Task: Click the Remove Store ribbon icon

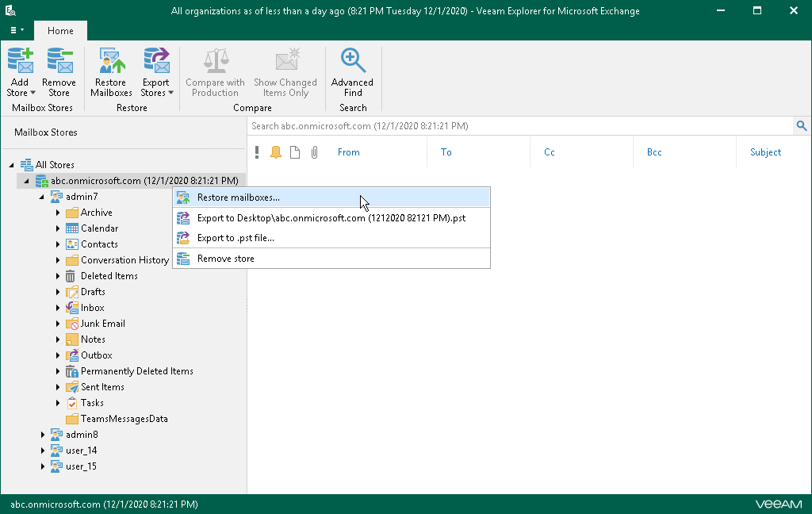Action: [x=59, y=60]
